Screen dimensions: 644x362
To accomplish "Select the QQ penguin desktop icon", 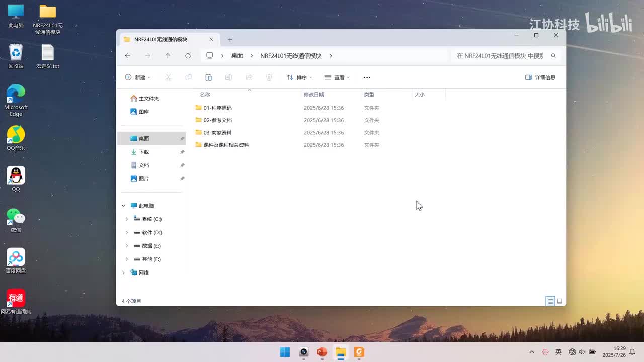I will [x=16, y=178].
